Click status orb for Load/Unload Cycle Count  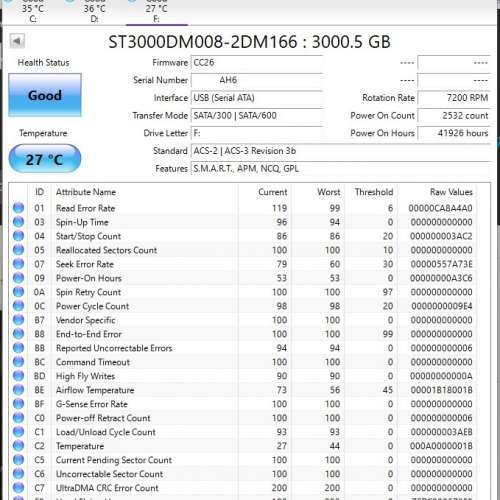tap(19, 432)
